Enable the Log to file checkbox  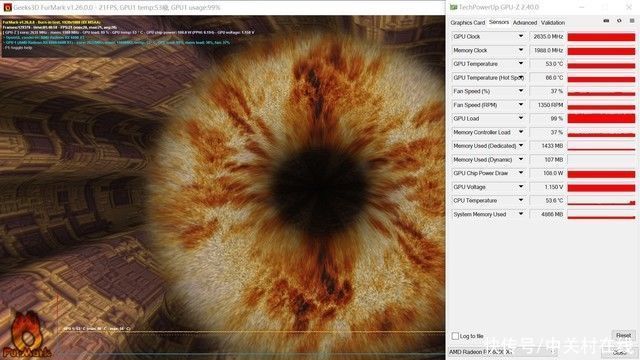point(455,336)
